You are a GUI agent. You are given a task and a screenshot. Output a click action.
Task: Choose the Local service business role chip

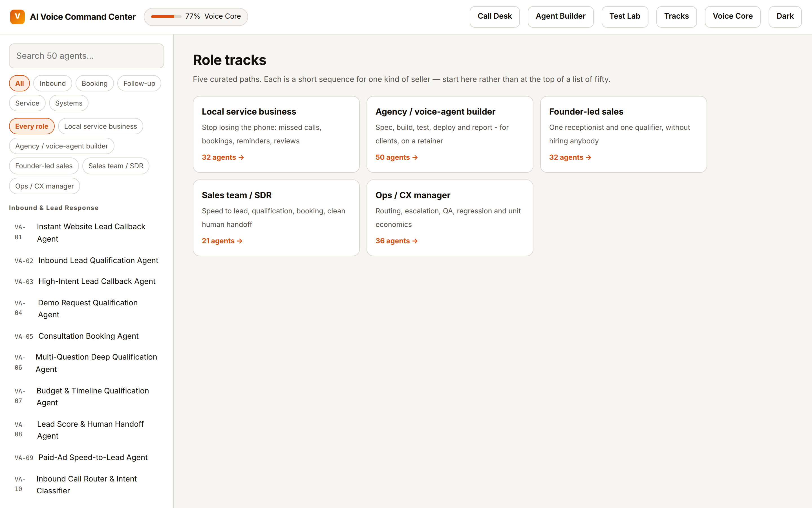(101, 126)
